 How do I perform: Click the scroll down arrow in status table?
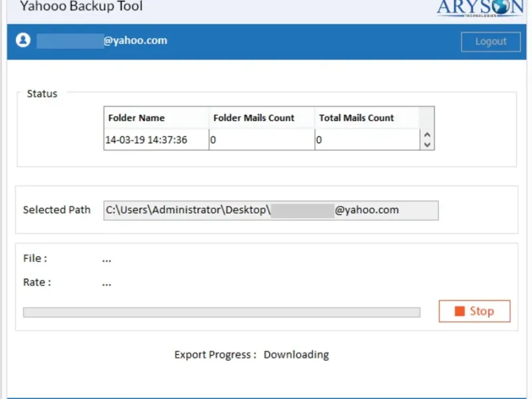click(427, 145)
